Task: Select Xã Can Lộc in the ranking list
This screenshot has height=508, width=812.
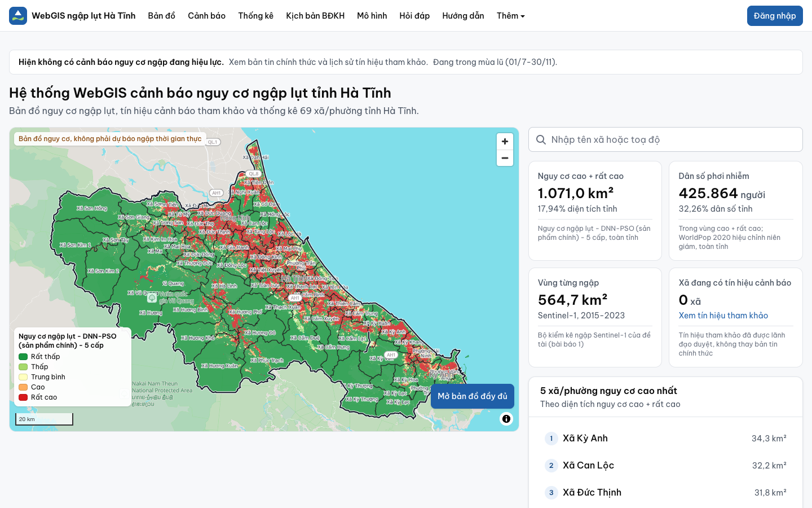Action: coord(665,465)
